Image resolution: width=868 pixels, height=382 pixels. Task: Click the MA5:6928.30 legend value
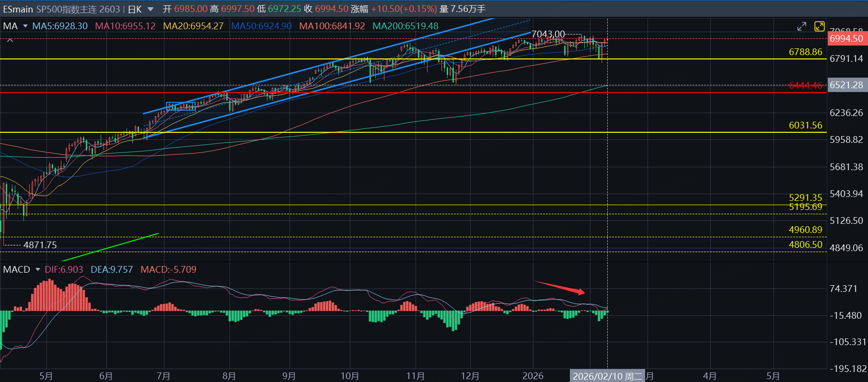(60, 26)
